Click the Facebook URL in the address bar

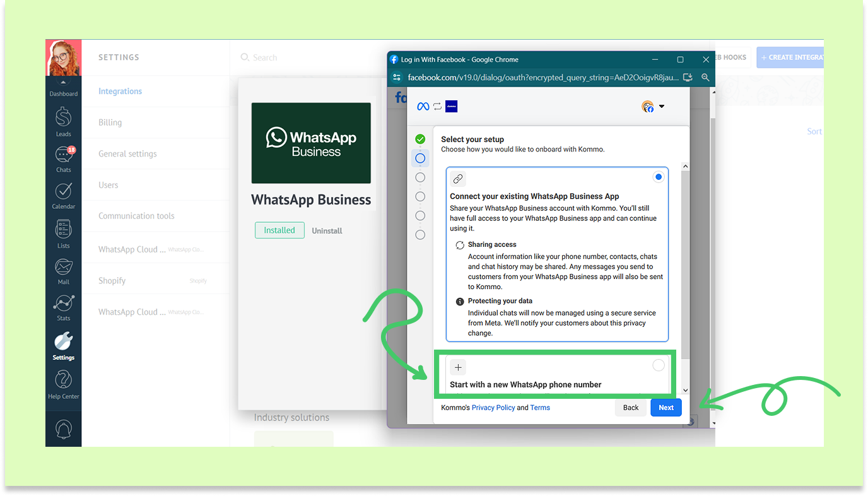pyautogui.click(x=543, y=78)
